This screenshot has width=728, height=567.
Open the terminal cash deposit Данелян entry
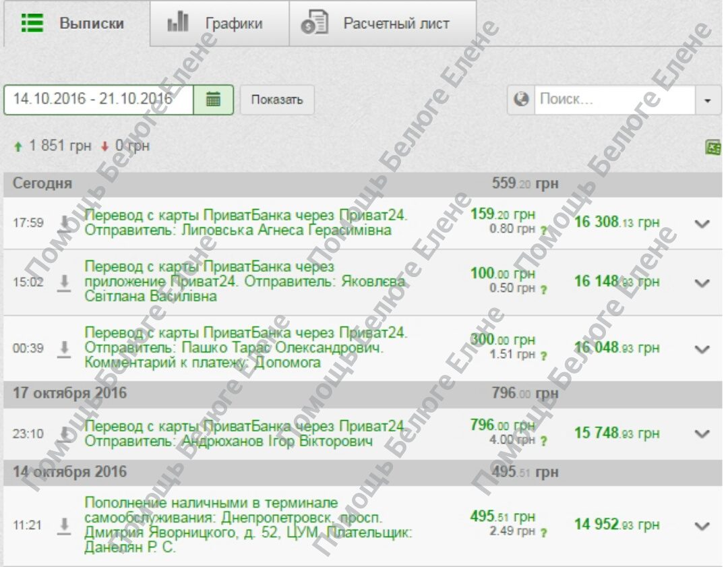tap(248, 525)
